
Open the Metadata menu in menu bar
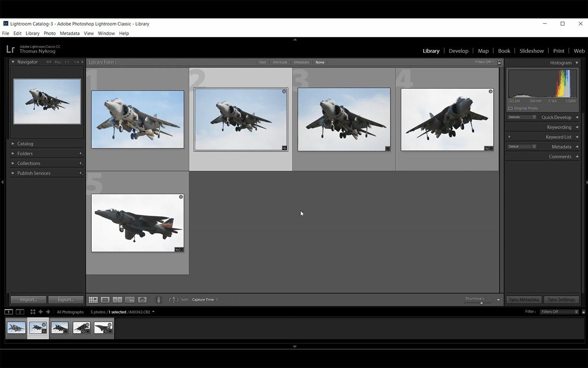pyautogui.click(x=69, y=33)
